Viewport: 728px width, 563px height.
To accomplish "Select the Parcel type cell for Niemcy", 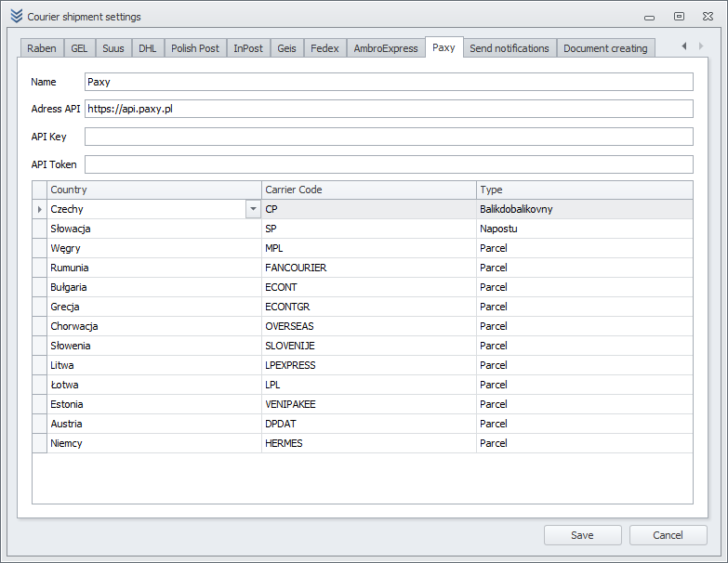I will 585,443.
